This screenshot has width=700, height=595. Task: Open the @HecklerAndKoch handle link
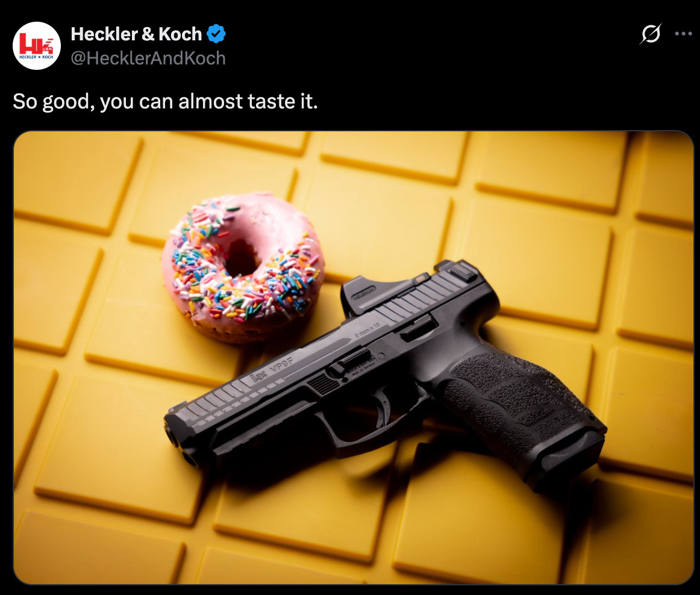pyautogui.click(x=148, y=58)
